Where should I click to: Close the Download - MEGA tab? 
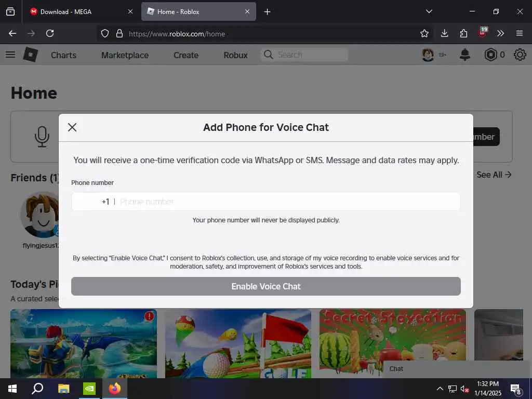(x=130, y=12)
